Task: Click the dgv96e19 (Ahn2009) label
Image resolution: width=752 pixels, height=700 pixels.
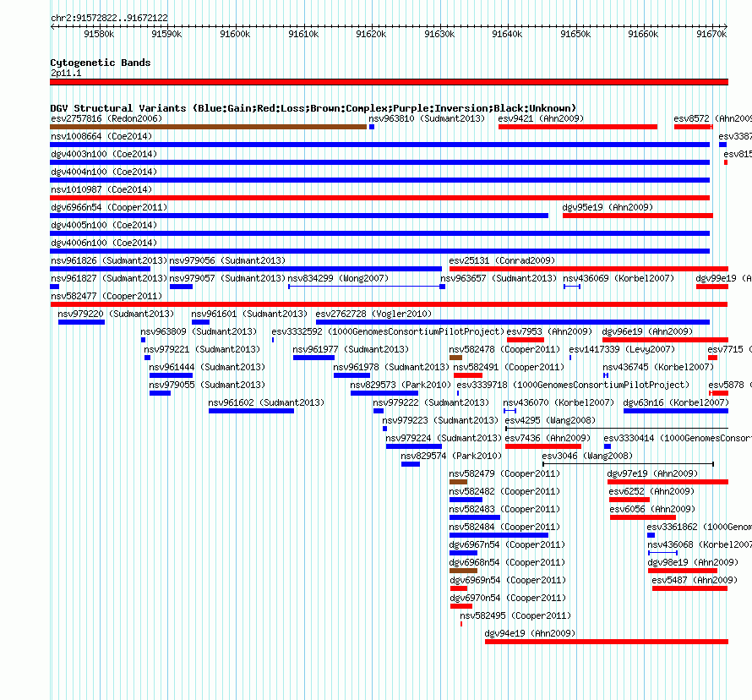Action: tap(647, 331)
